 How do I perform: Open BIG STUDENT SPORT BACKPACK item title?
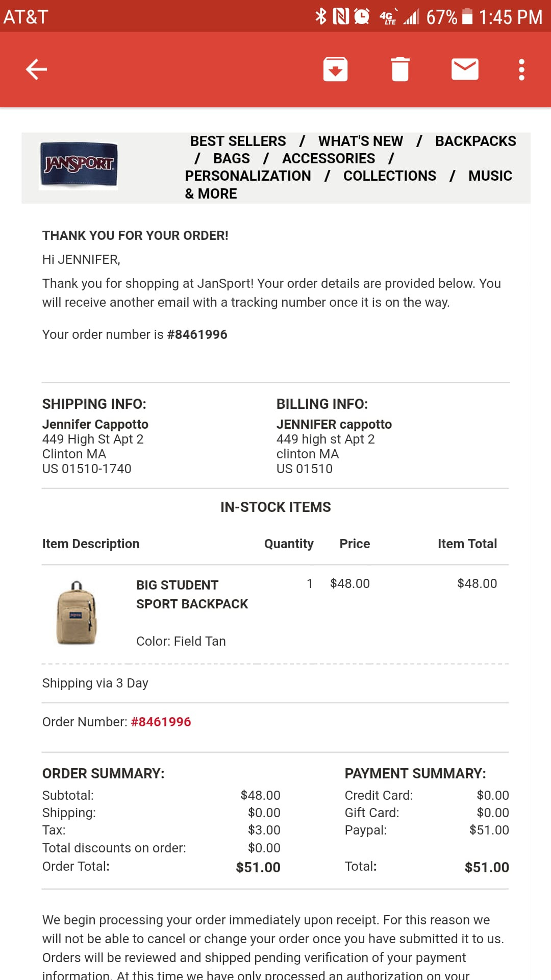(192, 595)
